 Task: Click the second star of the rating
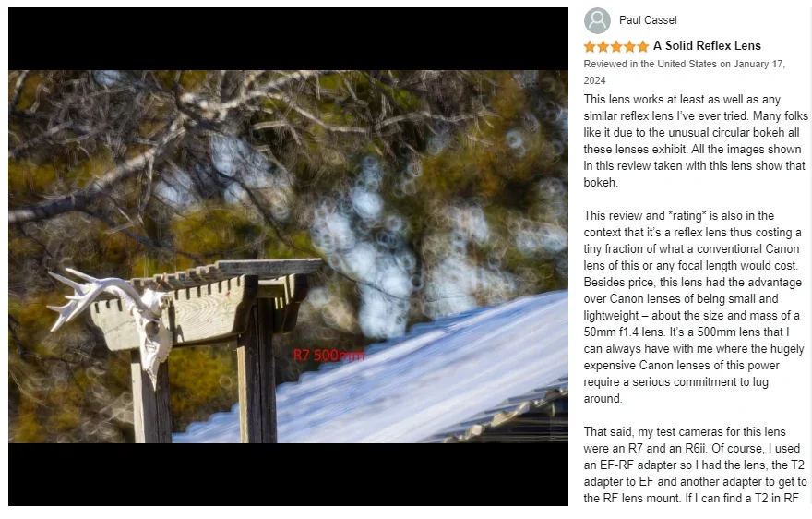pos(603,47)
